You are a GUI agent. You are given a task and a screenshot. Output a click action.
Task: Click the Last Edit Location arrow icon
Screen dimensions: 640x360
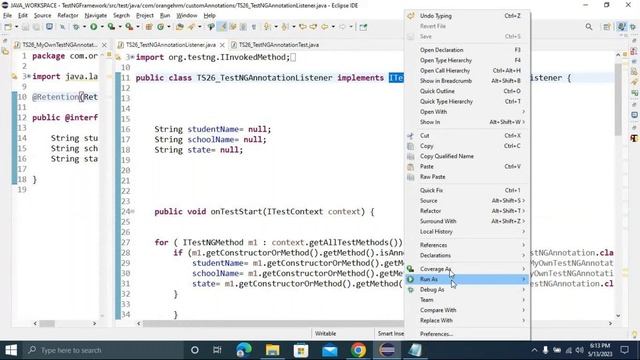click(302, 27)
